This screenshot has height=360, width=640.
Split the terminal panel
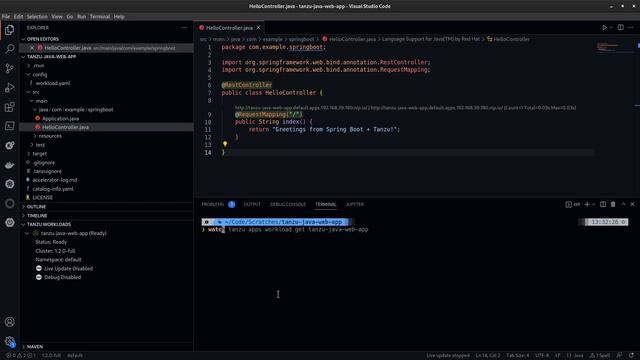(x=603, y=204)
